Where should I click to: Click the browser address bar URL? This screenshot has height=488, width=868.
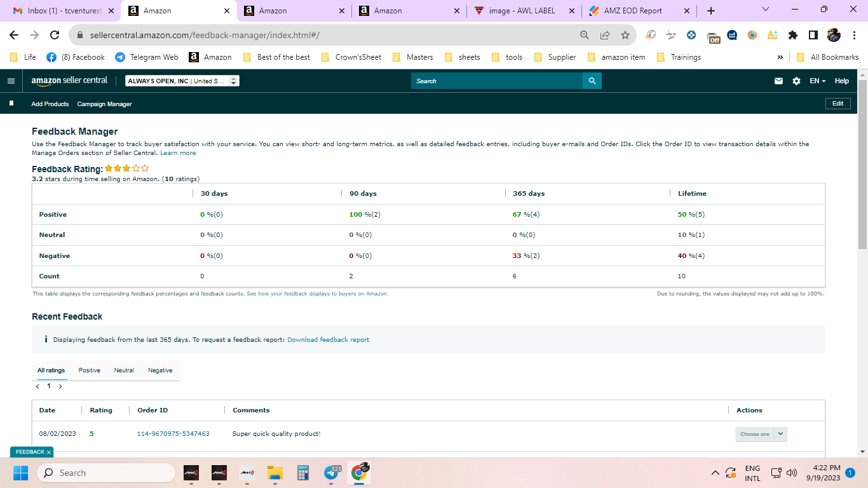[205, 36]
